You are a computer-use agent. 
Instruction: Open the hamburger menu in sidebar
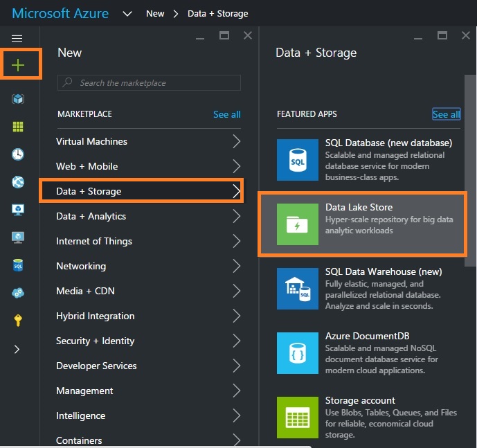(17, 39)
